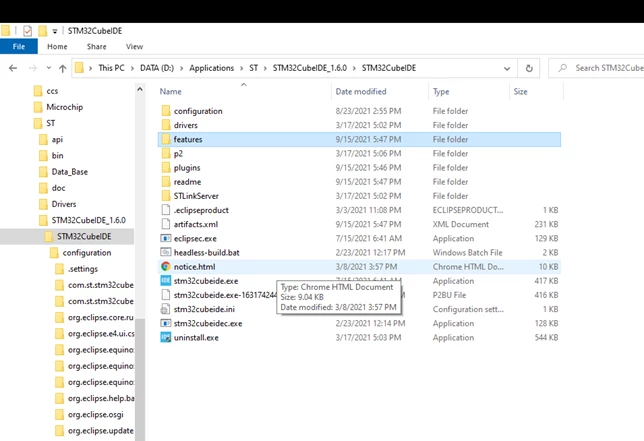
Task: Open the address bar history dropdown
Action: point(507,69)
